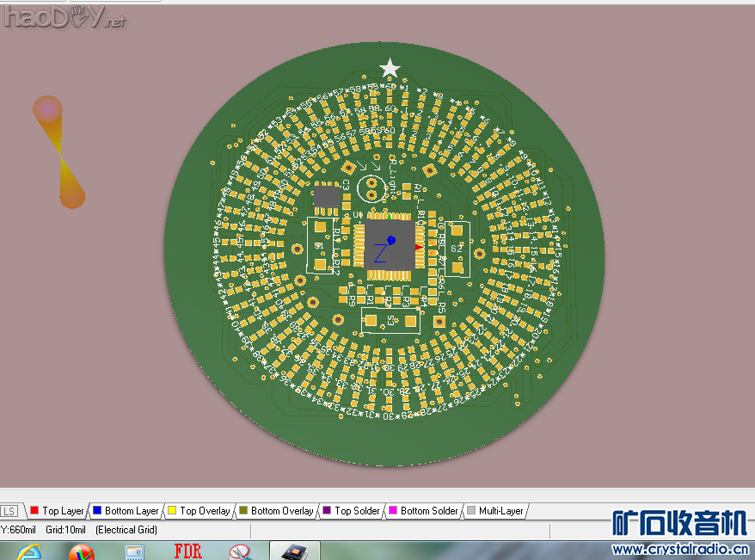Click the calculator icon in taskbar
The height and width of the screenshot is (560, 755).
click(x=135, y=551)
